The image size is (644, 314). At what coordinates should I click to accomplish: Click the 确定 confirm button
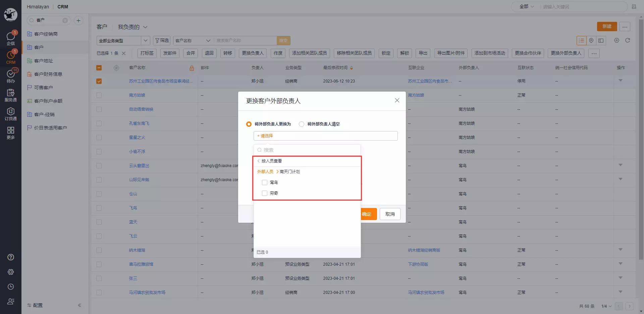[368, 214]
